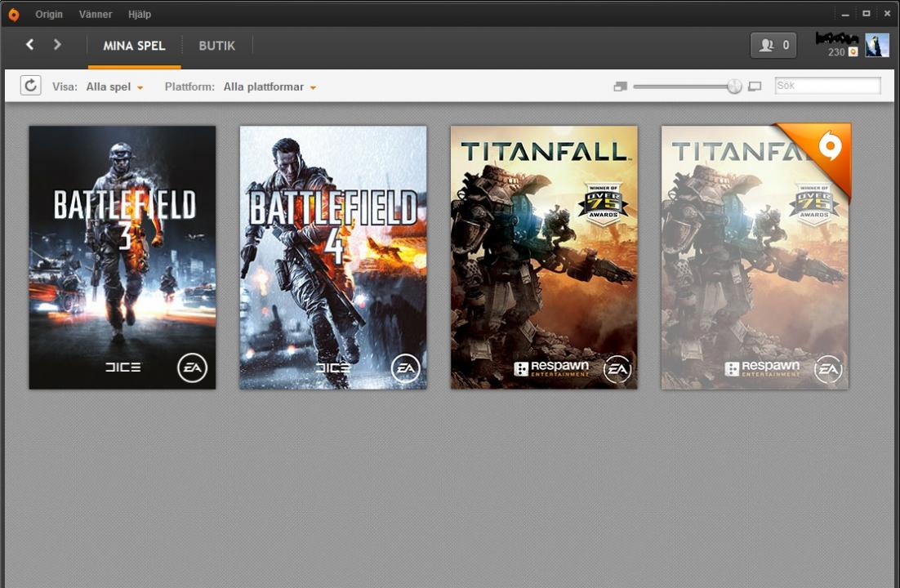Select the Mina Spel tab

tap(134, 46)
